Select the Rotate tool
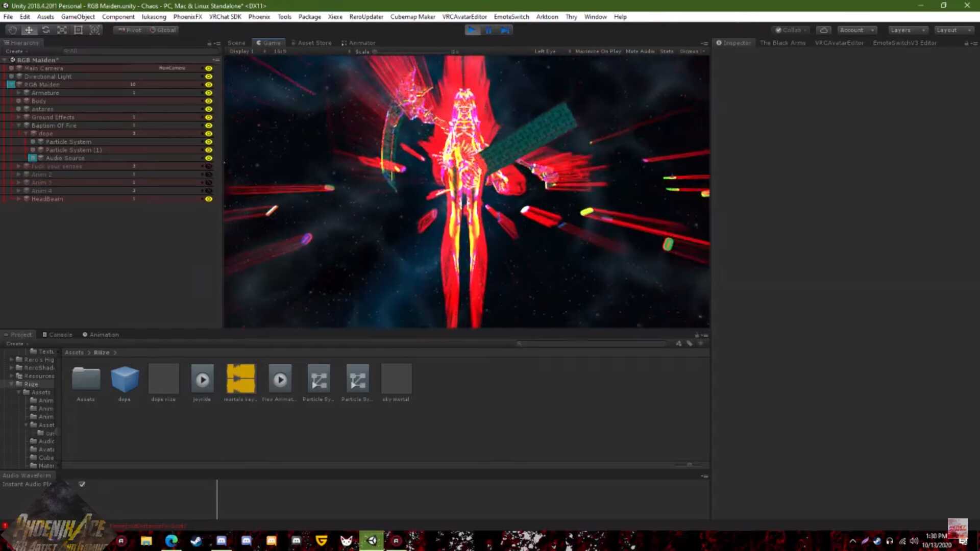This screenshot has width=980, height=551. 46,30
